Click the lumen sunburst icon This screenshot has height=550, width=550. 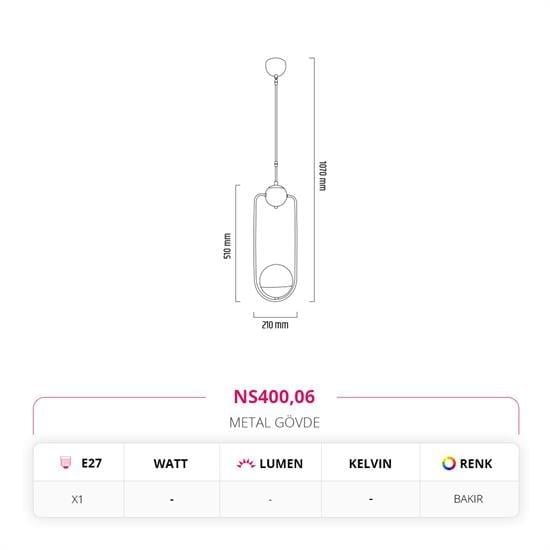tap(246, 463)
